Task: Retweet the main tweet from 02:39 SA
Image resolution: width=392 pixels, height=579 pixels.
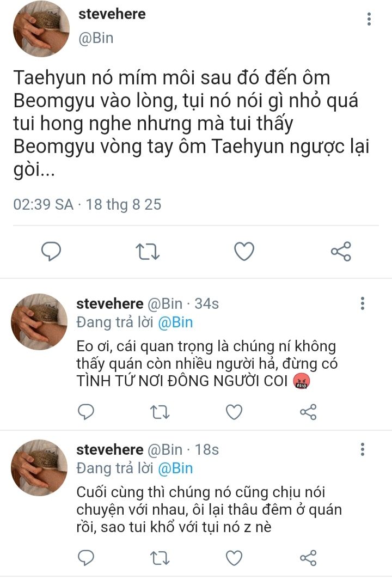Action: click(x=148, y=252)
